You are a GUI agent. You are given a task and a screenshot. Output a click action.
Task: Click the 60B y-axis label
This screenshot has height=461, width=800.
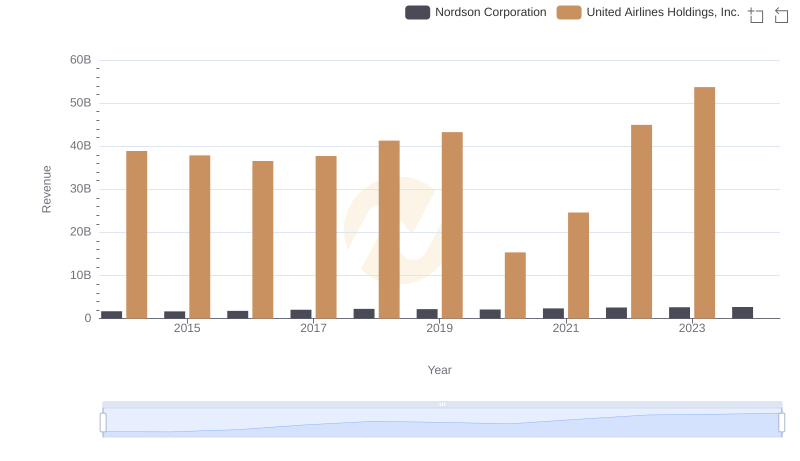coord(81,60)
